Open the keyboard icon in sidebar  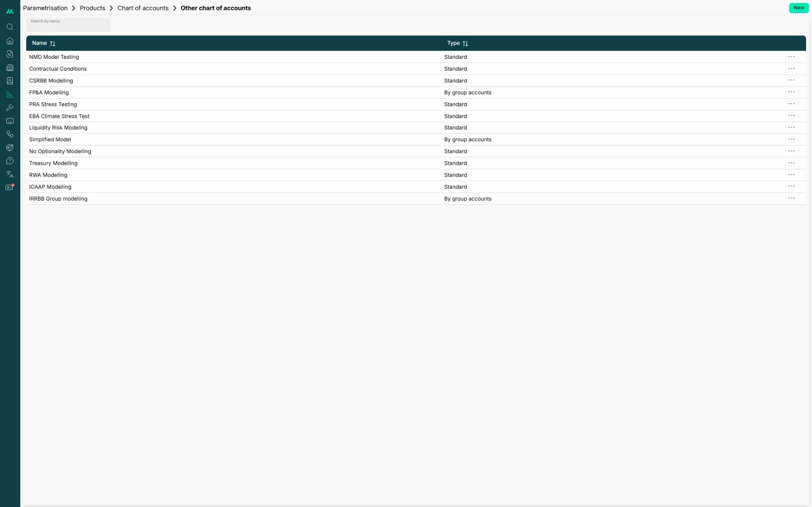click(10, 121)
